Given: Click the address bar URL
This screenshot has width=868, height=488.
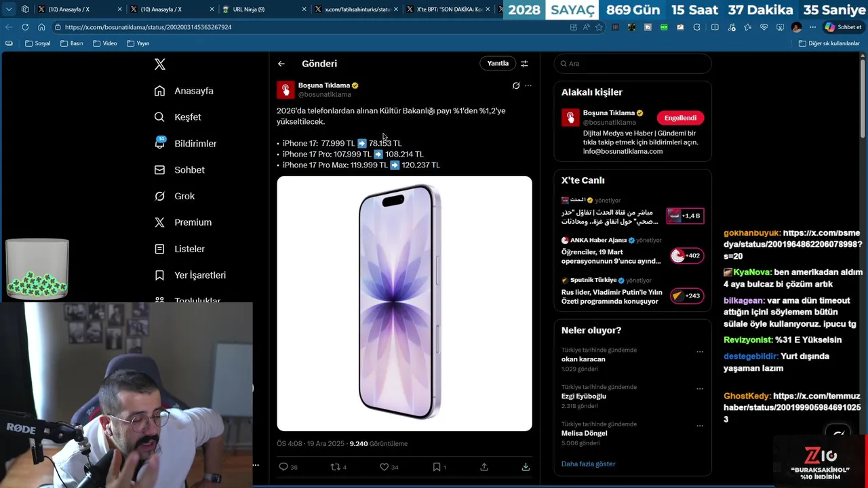Looking at the screenshot, I should [149, 27].
